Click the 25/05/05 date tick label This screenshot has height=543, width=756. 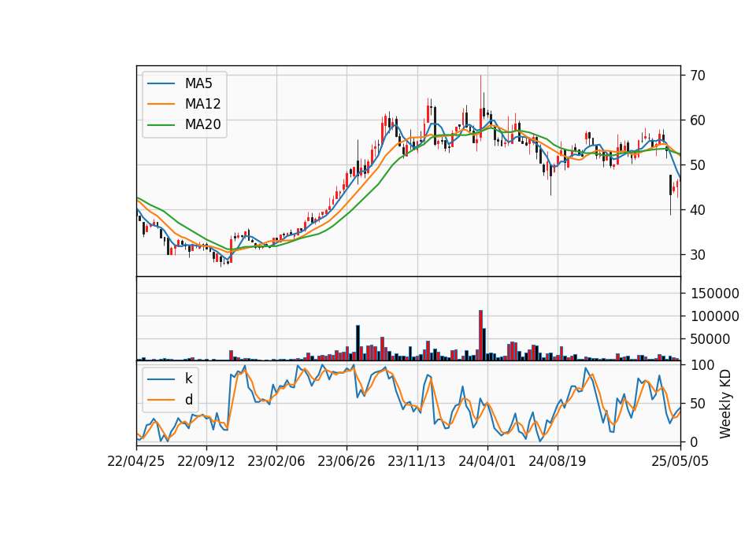680,461
